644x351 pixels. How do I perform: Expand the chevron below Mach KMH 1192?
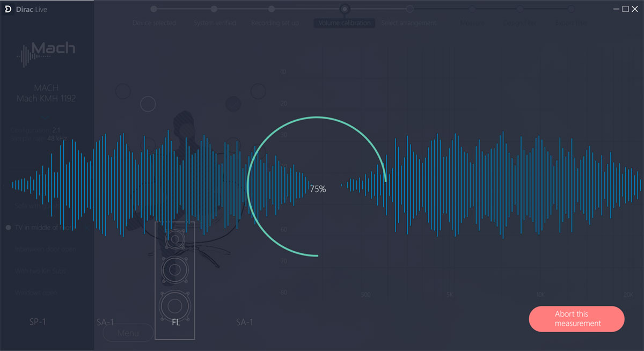46,117
